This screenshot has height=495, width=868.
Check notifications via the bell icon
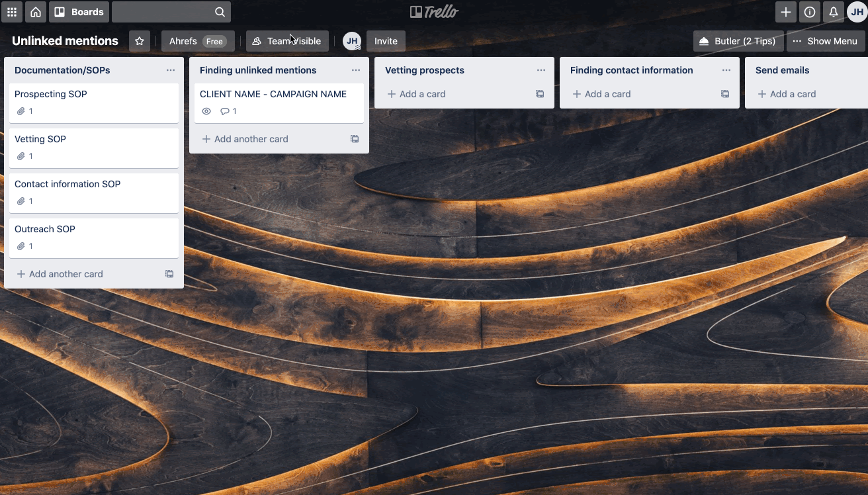tap(834, 12)
